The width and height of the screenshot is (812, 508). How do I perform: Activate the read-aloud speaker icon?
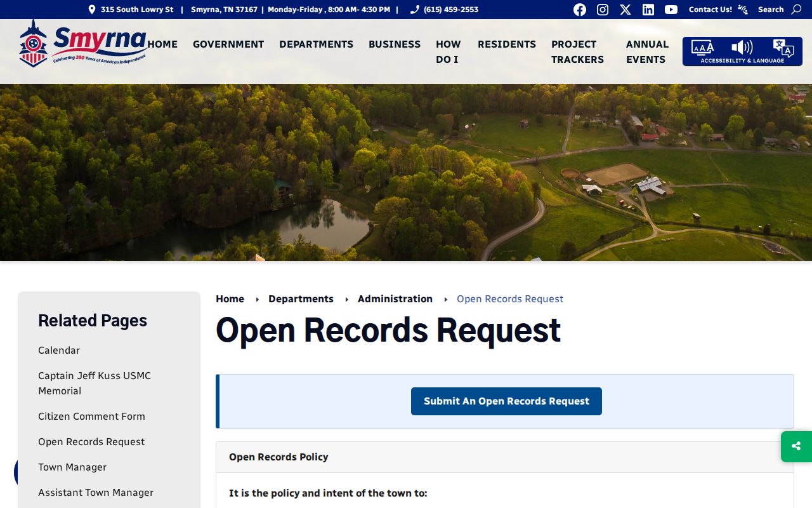coord(742,48)
